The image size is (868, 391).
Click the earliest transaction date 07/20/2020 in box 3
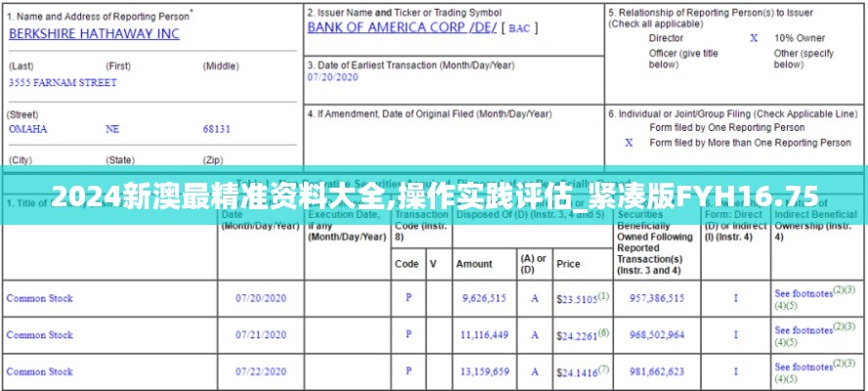coord(332,77)
